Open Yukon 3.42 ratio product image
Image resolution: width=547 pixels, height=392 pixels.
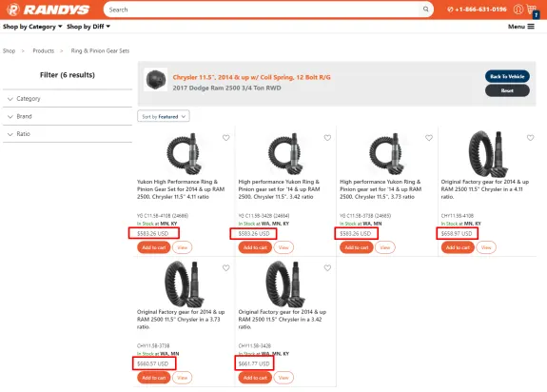pos(284,153)
